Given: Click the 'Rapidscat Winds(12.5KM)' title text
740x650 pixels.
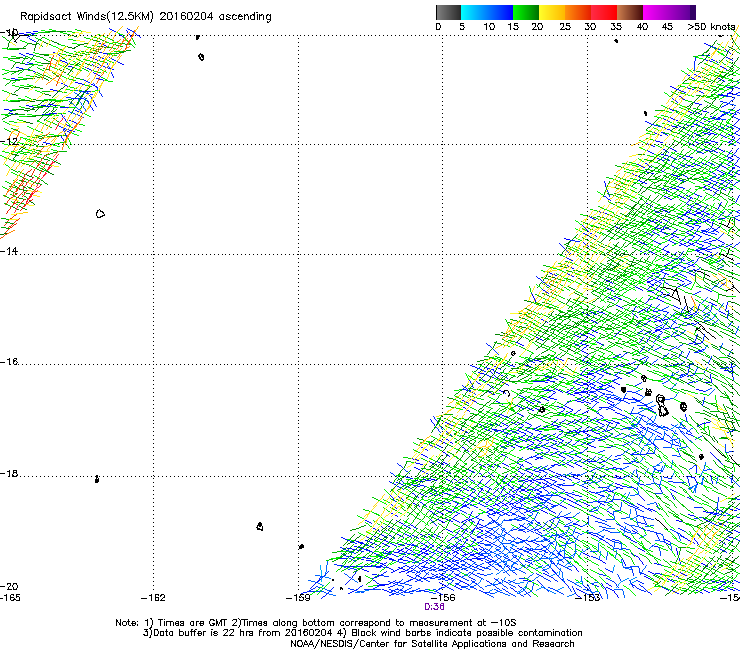Looking at the screenshot, I should click(87, 17).
